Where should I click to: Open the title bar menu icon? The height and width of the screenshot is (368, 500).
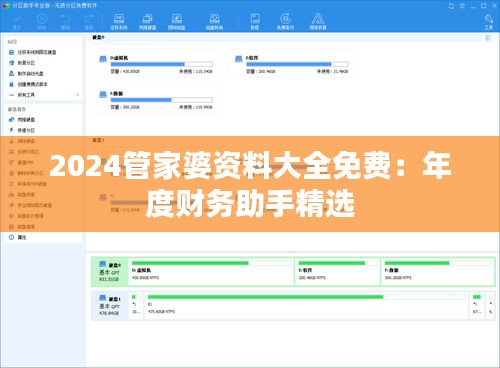[x=462, y=6]
